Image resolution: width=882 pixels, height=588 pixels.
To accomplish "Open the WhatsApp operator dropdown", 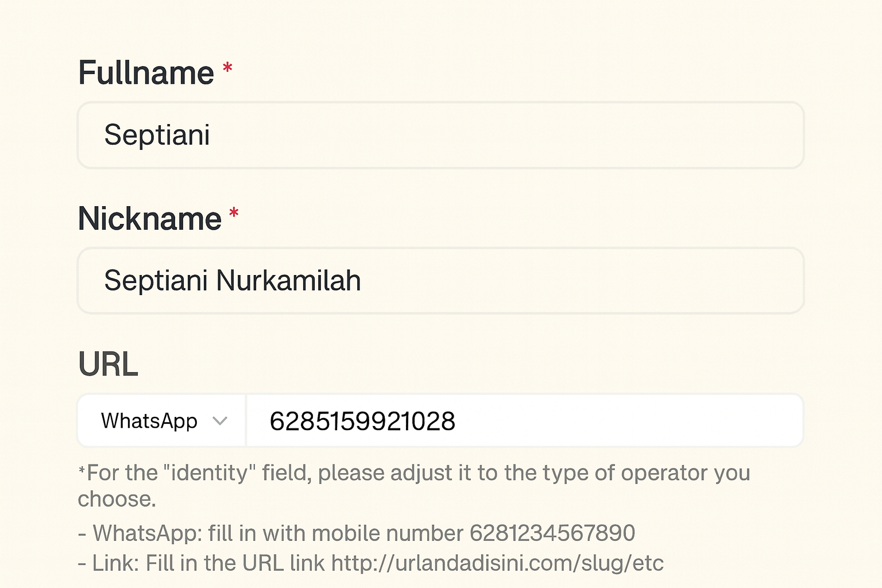I will pyautogui.click(x=161, y=421).
